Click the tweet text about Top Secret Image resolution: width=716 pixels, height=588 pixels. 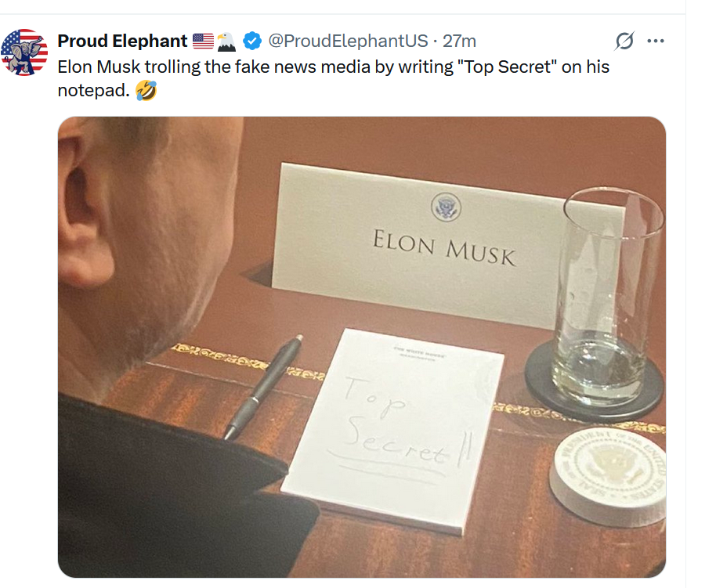(x=334, y=78)
